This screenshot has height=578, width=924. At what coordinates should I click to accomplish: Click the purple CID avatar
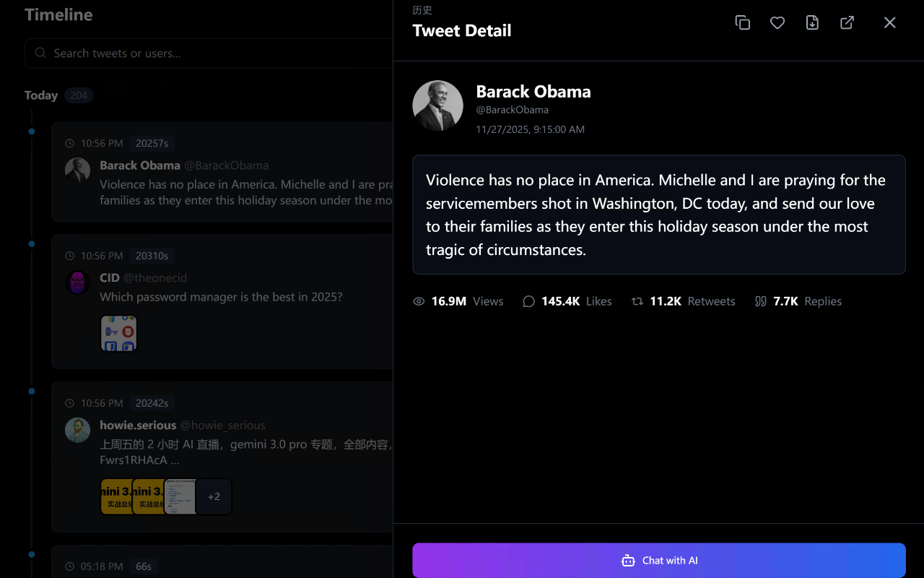(78, 283)
